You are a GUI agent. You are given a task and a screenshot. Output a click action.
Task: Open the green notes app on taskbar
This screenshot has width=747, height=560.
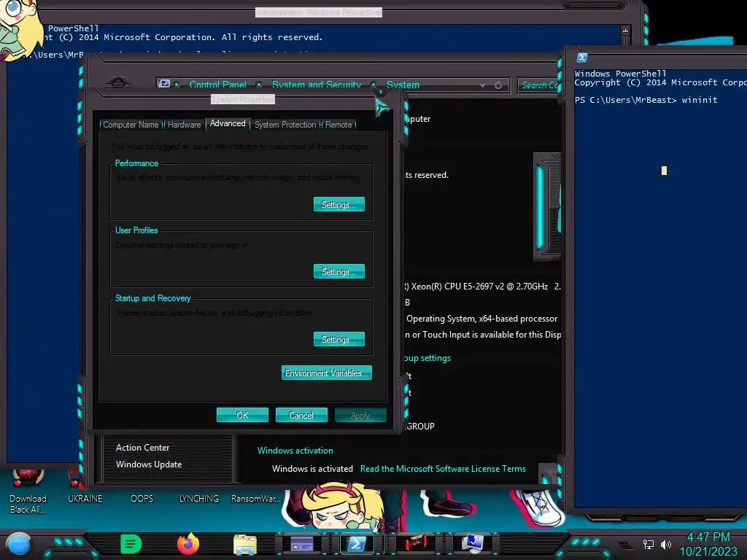point(131,544)
